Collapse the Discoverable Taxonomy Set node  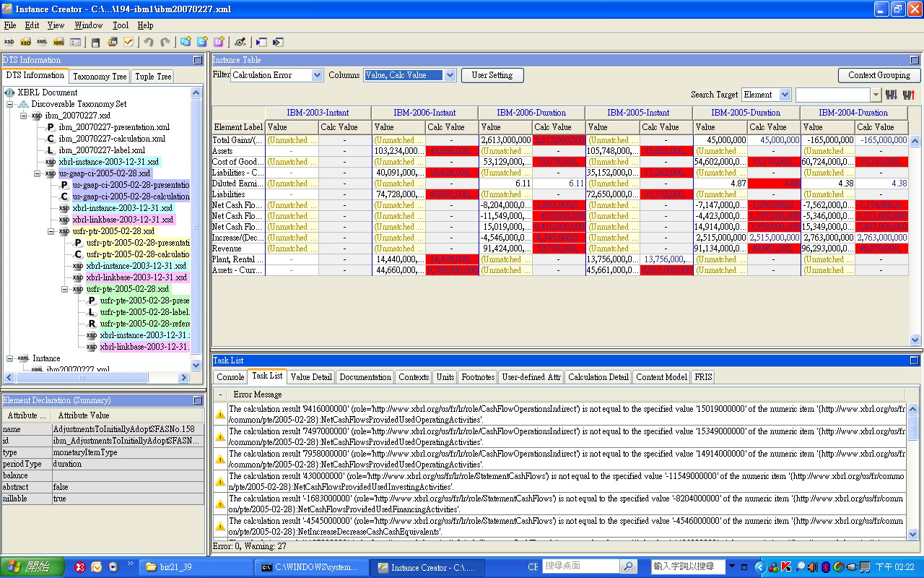tap(11, 104)
